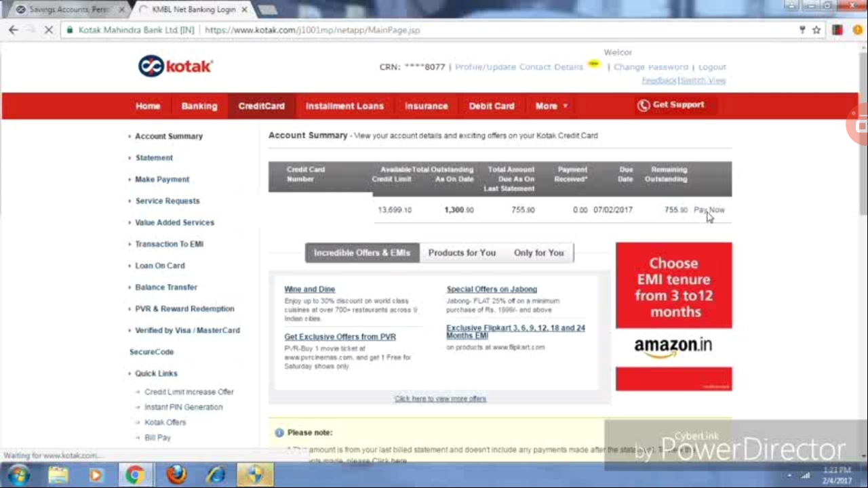Open Internet Explorer from taskbar
This screenshot has height=488, width=868.
tap(216, 475)
